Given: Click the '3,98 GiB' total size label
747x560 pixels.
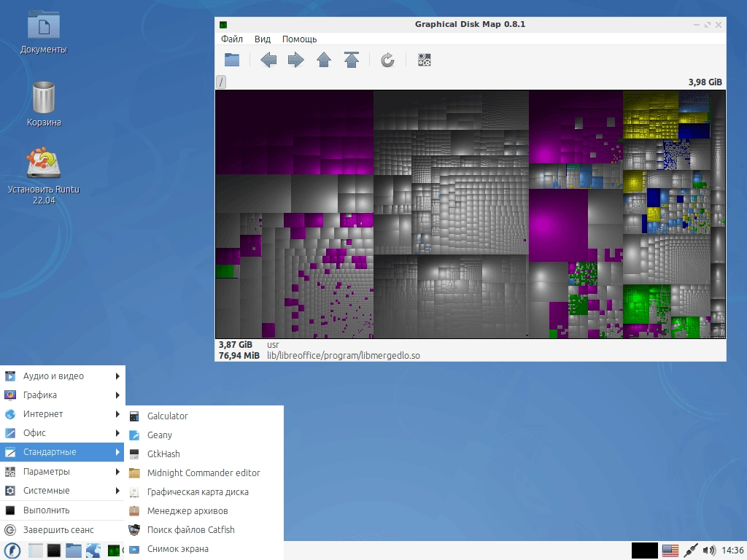Looking at the screenshot, I should click(705, 82).
